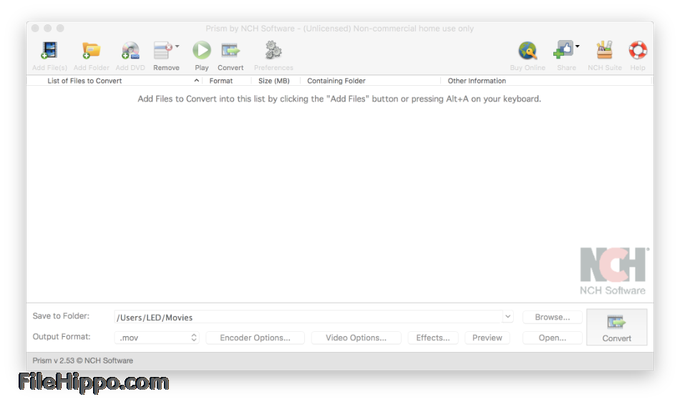The height and width of the screenshot is (402, 680).
Task: Click the Open... button
Action: pyautogui.click(x=552, y=337)
